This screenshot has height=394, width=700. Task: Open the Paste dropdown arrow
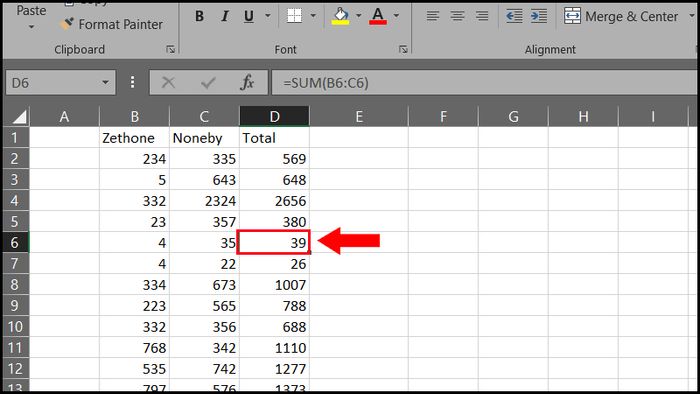[31, 27]
